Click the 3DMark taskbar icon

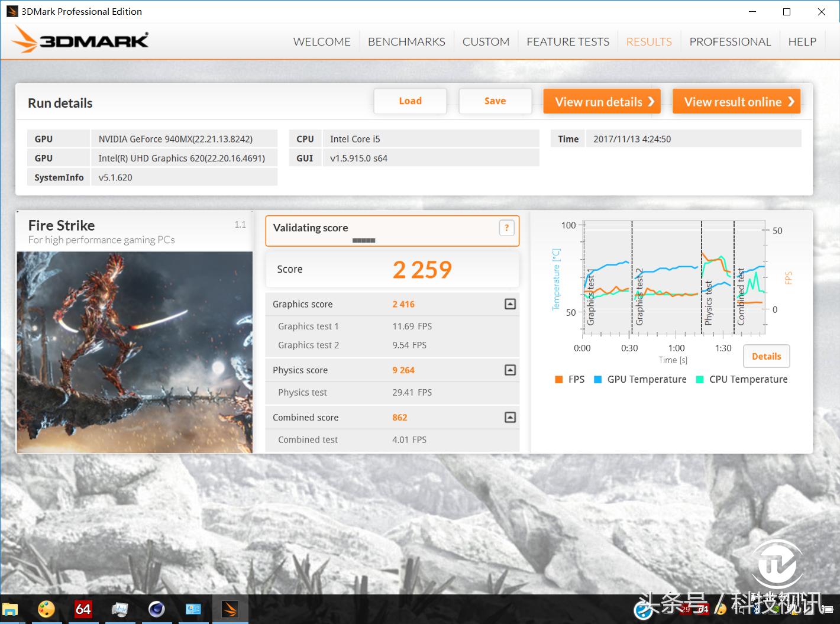pyautogui.click(x=230, y=609)
